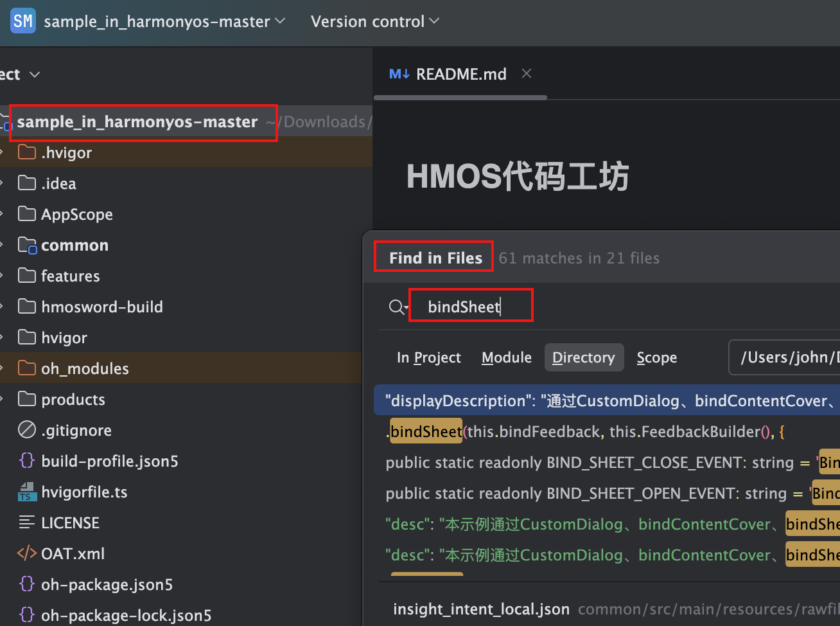Image resolution: width=840 pixels, height=626 pixels.
Task: Click the OAT.xml file icon
Action: [x=27, y=553]
